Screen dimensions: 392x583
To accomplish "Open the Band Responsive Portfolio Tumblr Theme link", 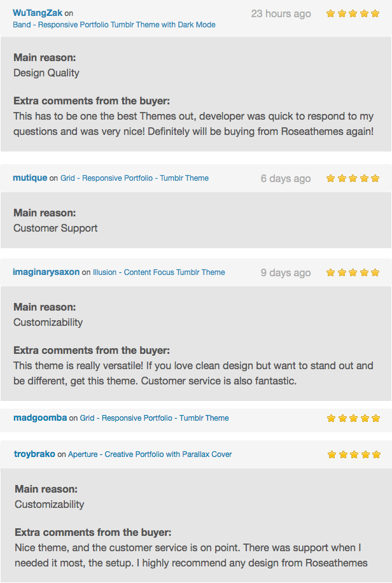I will [x=114, y=25].
